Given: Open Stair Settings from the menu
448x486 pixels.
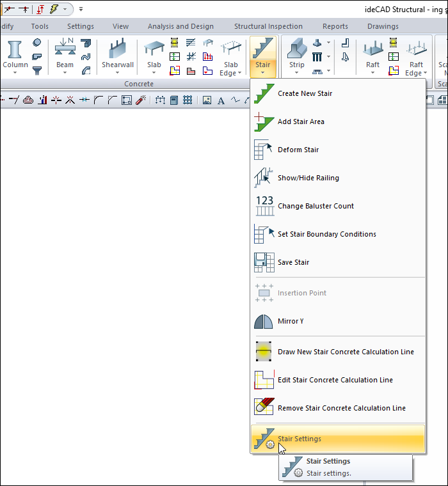Looking at the screenshot, I should click(x=337, y=439).
